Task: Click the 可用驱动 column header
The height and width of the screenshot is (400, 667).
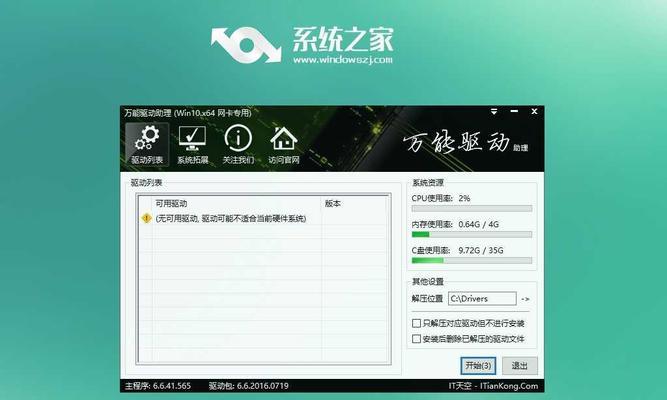Action: (237, 203)
